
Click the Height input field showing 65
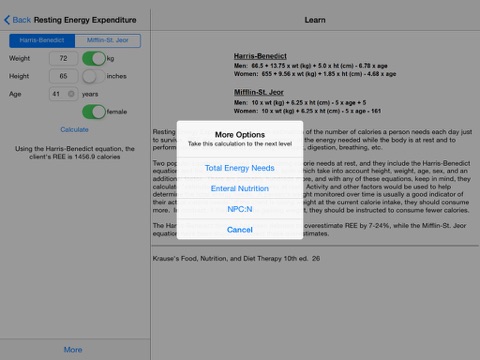pyautogui.click(x=64, y=76)
